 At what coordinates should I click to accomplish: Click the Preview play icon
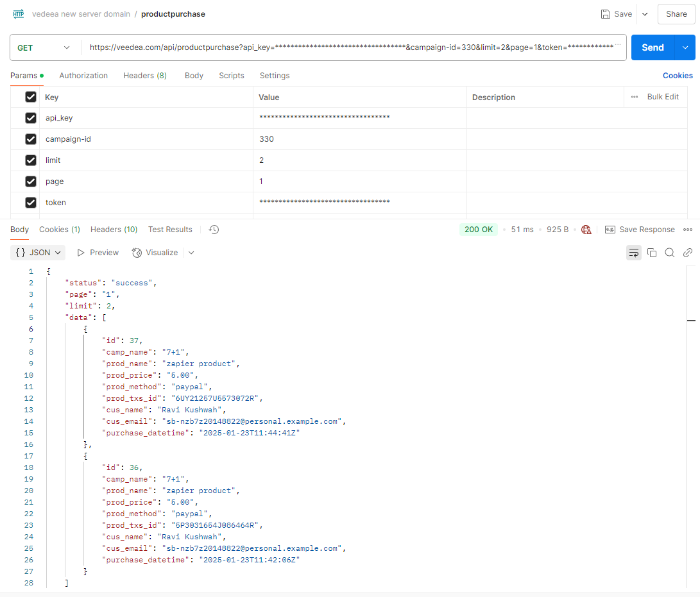[81, 253]
